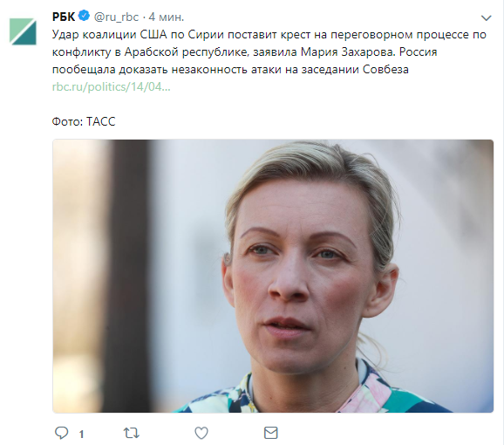Click the word 'Россия' in the tweet text
Screen dimensions: 504x445
419,52
